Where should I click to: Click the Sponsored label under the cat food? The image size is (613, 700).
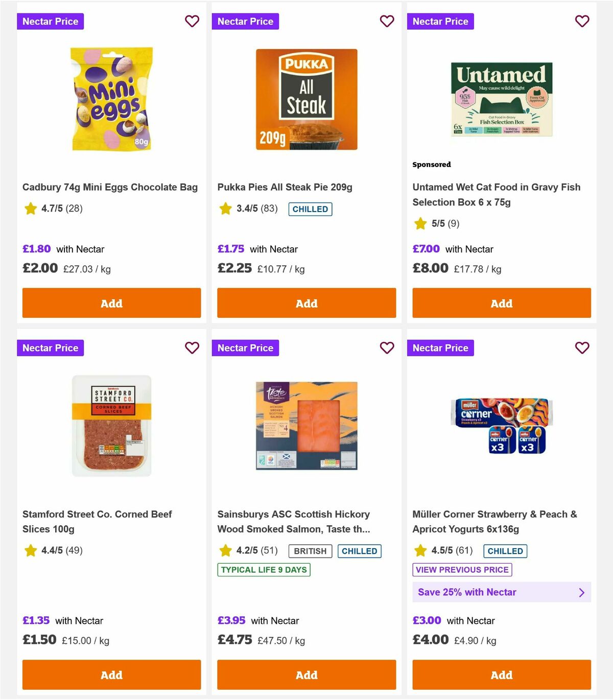(x=432, y=165)
